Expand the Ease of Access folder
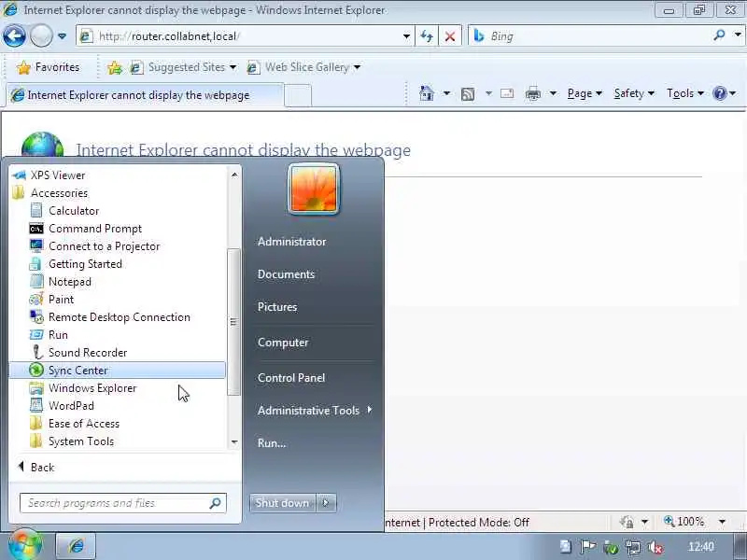 [x=118, y=424]
